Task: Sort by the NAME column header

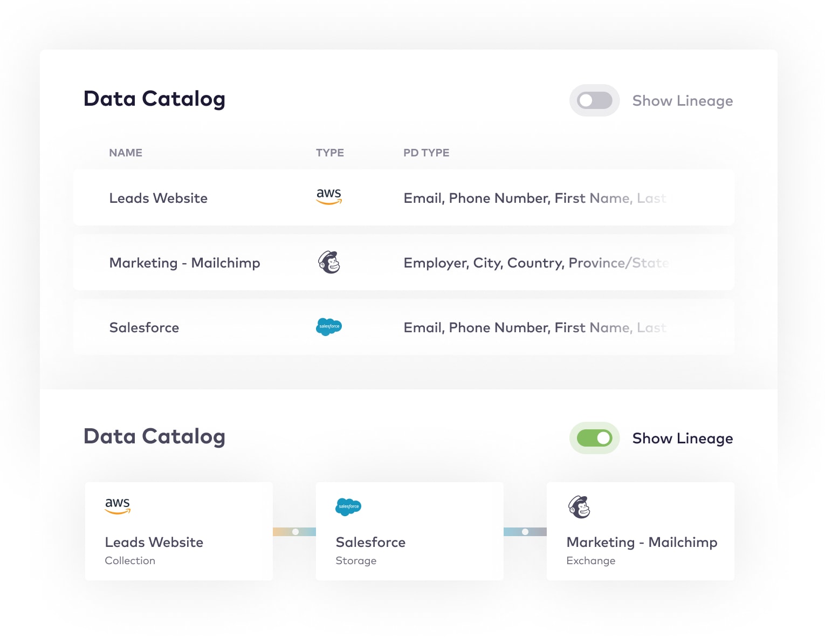Action: pos(126,153)
